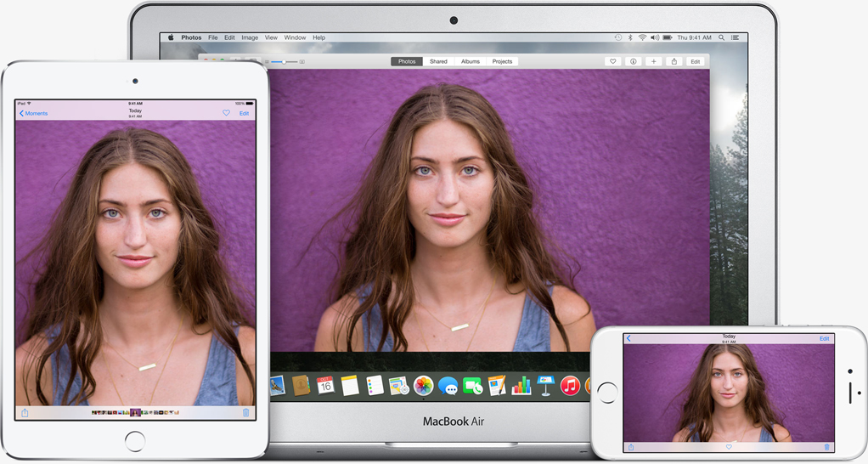Delete photo with iPad trash icon

tap(246, 412)
